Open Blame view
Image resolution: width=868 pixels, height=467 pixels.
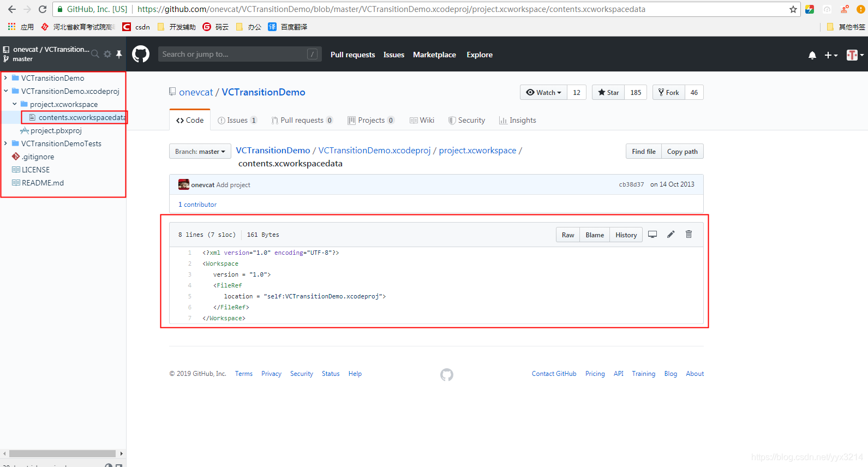[x=595, y=235]
